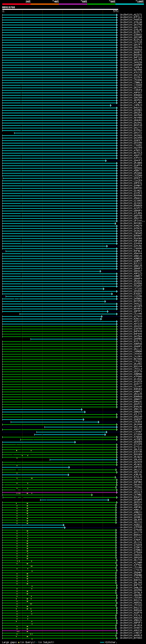Select the query label BB919768

tap(8, 7)
